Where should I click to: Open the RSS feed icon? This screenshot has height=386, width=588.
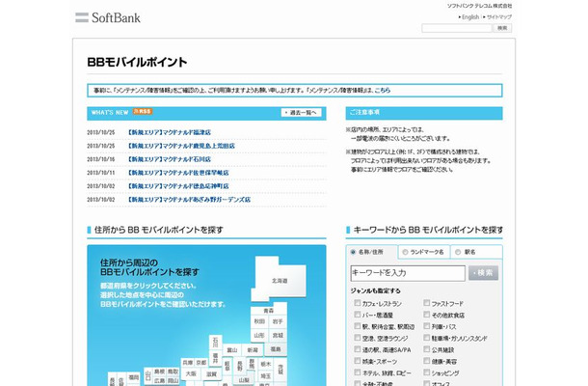pyautogui.click(x=143, y=112)
